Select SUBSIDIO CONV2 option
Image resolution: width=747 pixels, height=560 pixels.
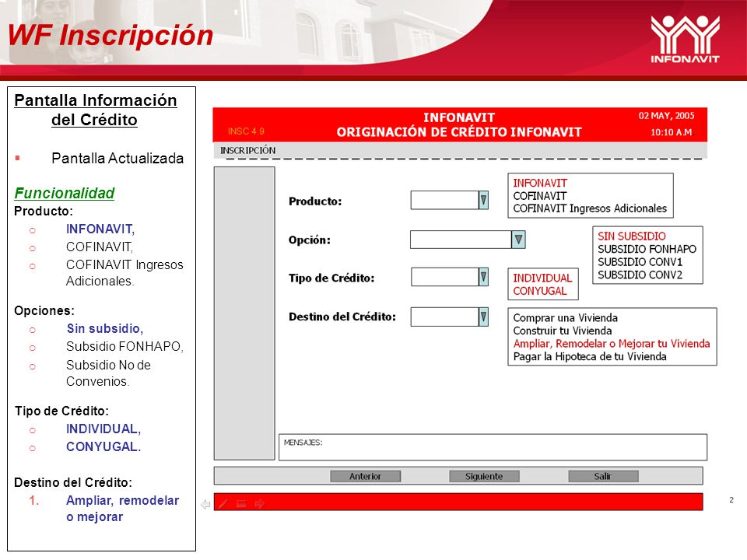pos(640,275)
